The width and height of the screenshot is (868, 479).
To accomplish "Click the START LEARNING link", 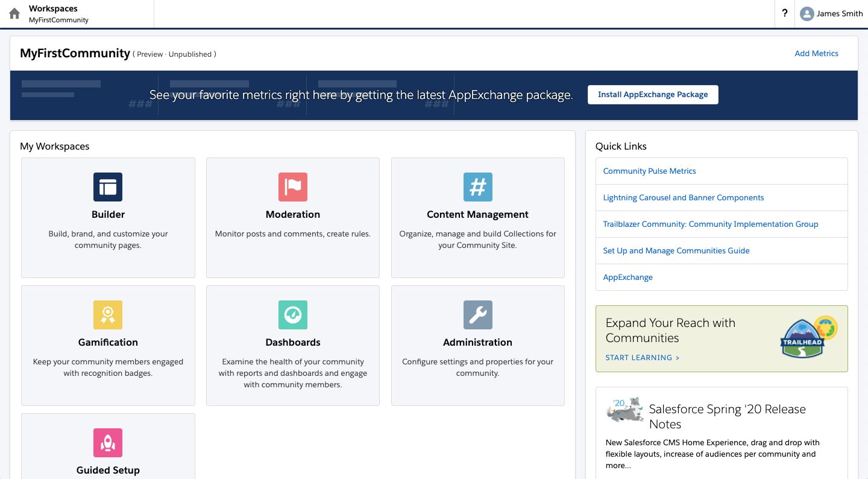I will click(x=643, y=358).
